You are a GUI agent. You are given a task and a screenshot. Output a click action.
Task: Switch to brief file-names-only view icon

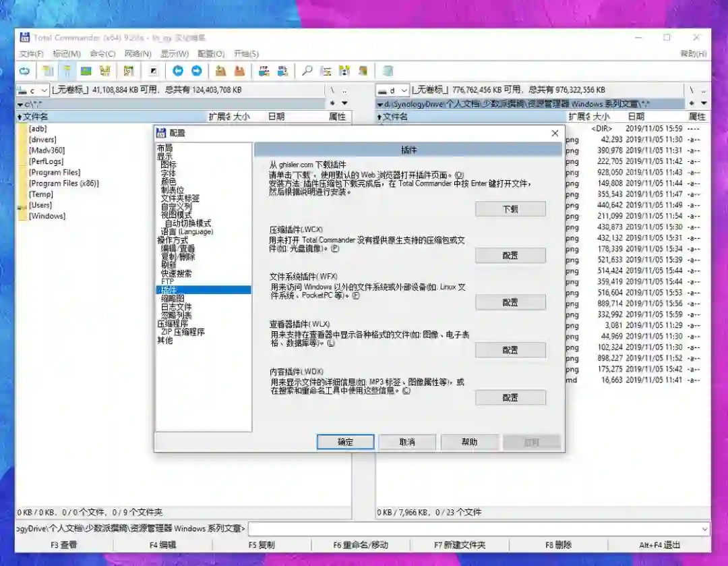(x=47, y=71)
